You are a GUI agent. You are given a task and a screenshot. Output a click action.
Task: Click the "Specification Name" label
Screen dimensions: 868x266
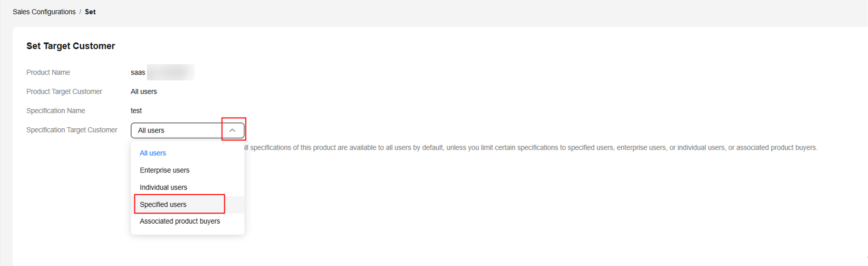[x=56, y=111]
